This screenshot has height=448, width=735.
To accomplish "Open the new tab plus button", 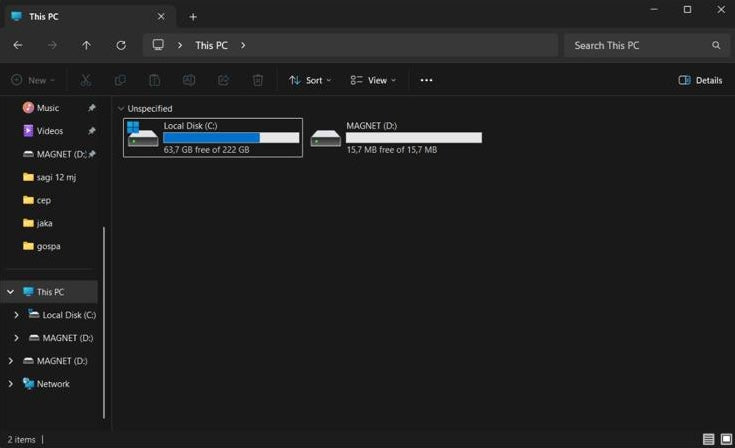I will point(193,16).
